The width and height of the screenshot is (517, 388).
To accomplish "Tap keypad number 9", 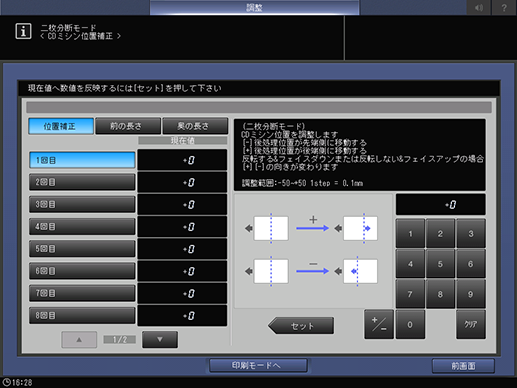I will (x=471, y=294).
